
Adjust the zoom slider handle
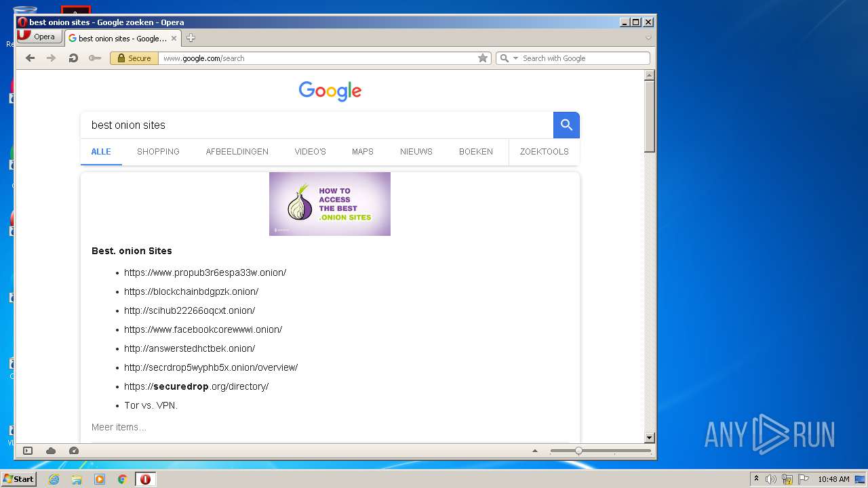tap(578, 451)
